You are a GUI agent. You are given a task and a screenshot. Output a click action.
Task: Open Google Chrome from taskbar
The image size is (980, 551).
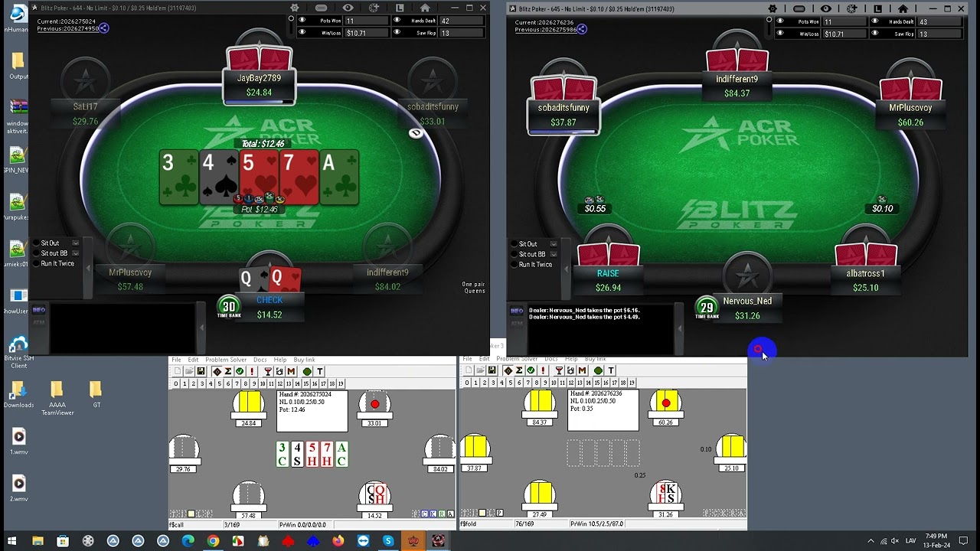[213, 541]
